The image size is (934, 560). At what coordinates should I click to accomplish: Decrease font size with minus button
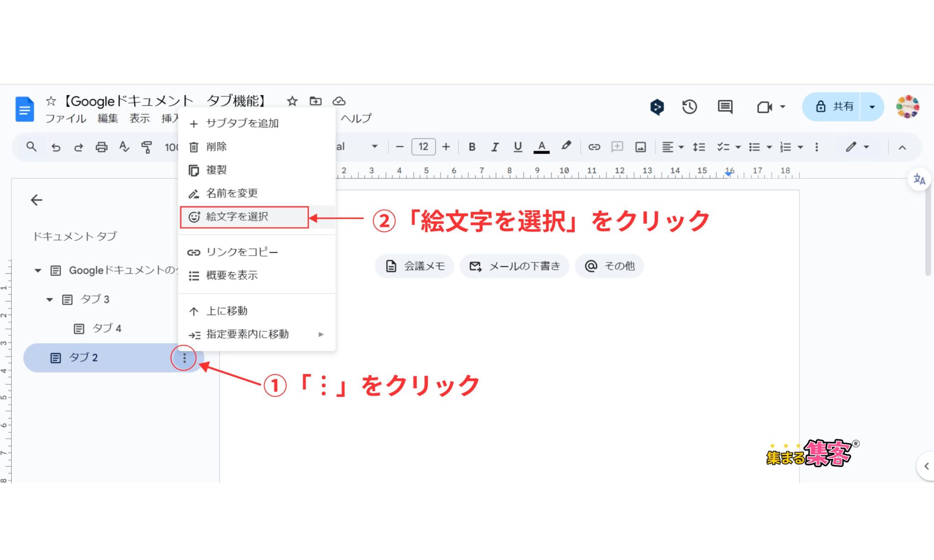click(x=400, y=147)
